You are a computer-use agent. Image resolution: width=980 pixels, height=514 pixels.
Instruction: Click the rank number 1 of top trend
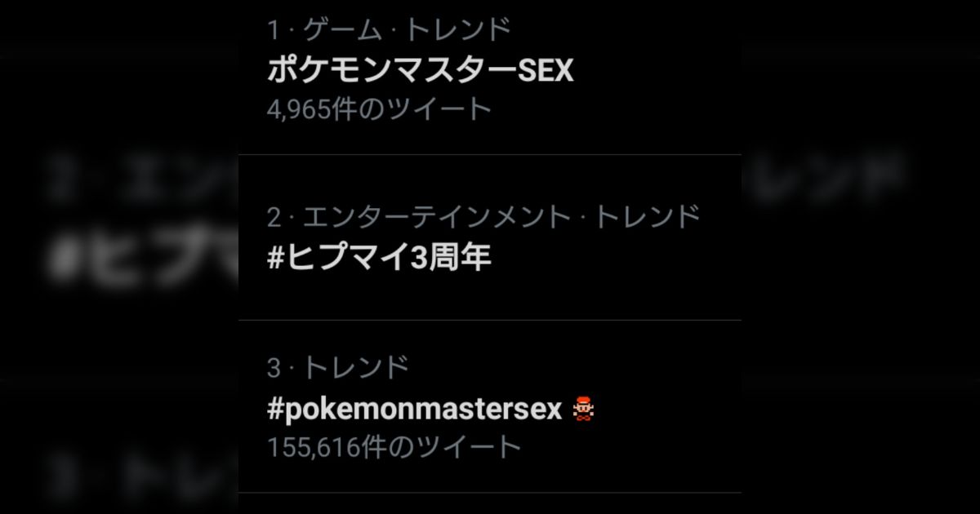click(274, 31)
